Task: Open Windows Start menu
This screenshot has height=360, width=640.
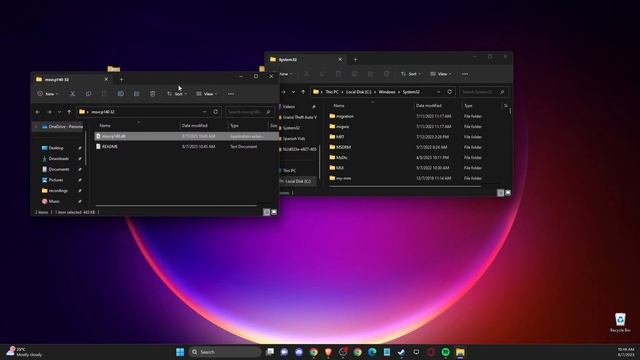Action: pyautogui.click(x=180, y=352)
